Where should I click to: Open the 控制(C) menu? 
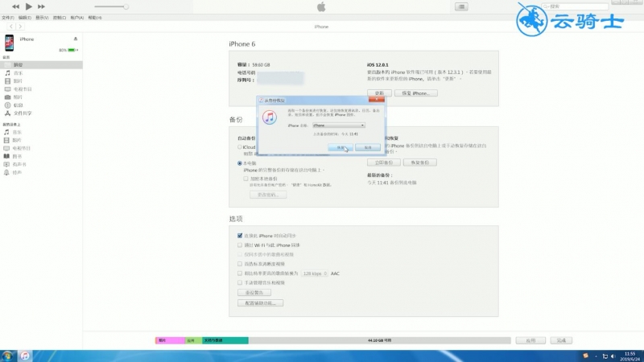click(60, 18)
